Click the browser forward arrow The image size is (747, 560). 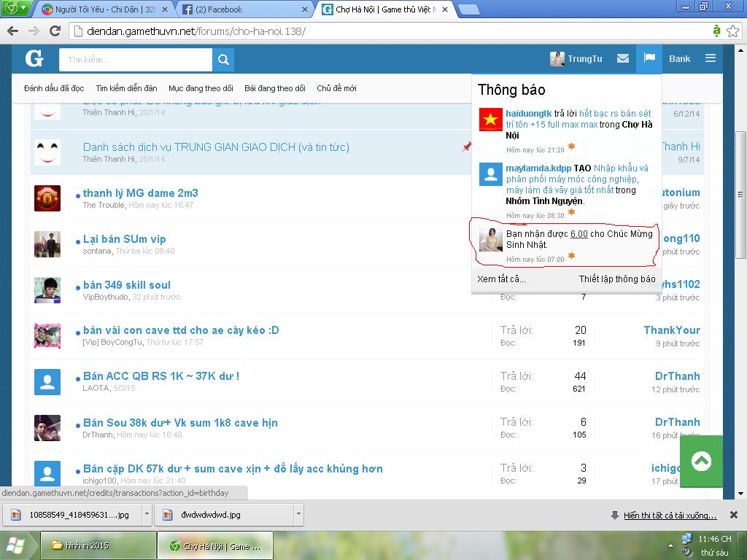[x=34, y=31]
